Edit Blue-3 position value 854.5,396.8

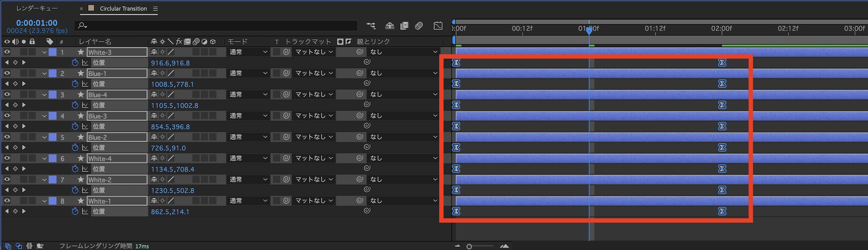170,127
